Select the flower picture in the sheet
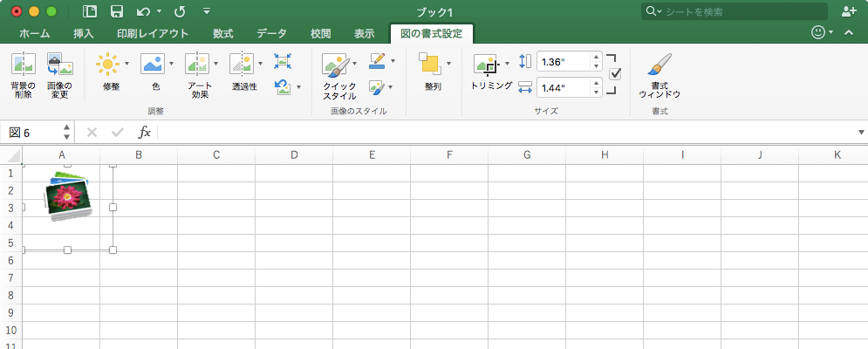The width and height of the screenshot is (868, 349). [68, 196]
